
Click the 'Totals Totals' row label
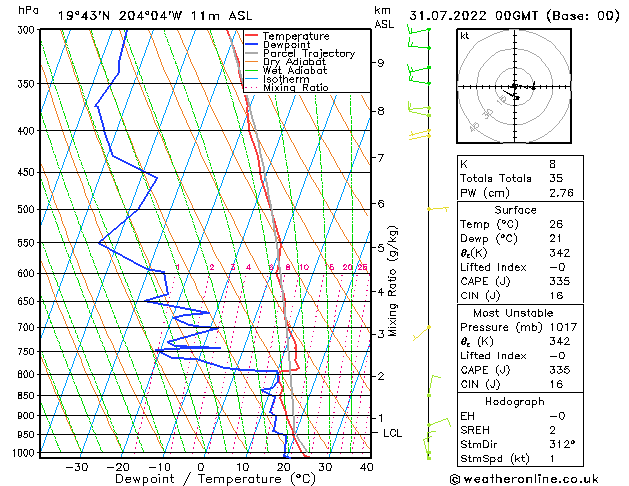point(495,178)
